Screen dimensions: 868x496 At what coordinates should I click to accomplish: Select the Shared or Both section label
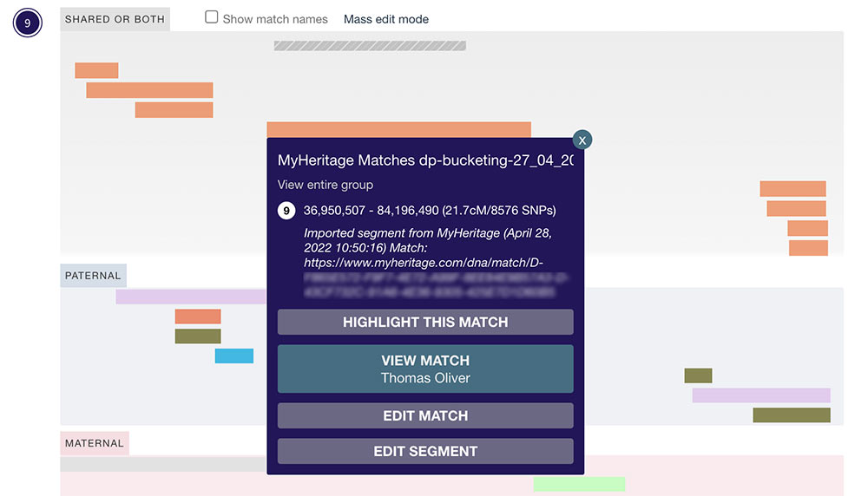tap(115, 19)
